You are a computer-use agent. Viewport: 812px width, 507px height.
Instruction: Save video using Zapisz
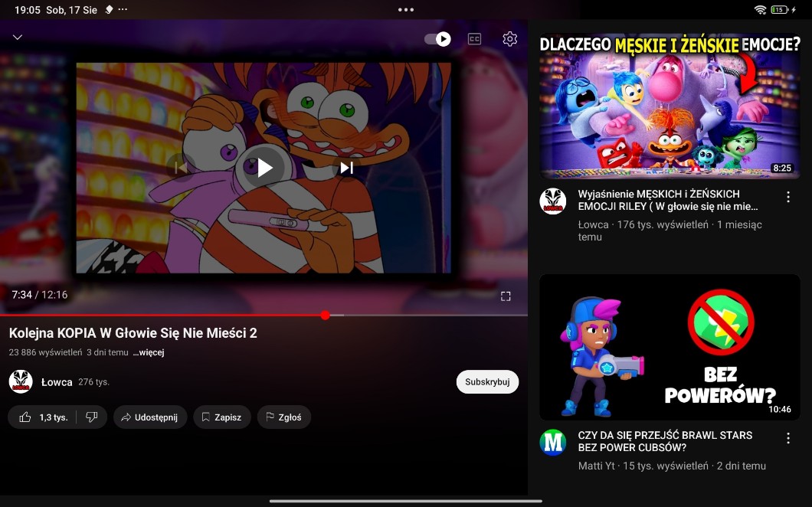pyautogui.click(x=221, y=417)
